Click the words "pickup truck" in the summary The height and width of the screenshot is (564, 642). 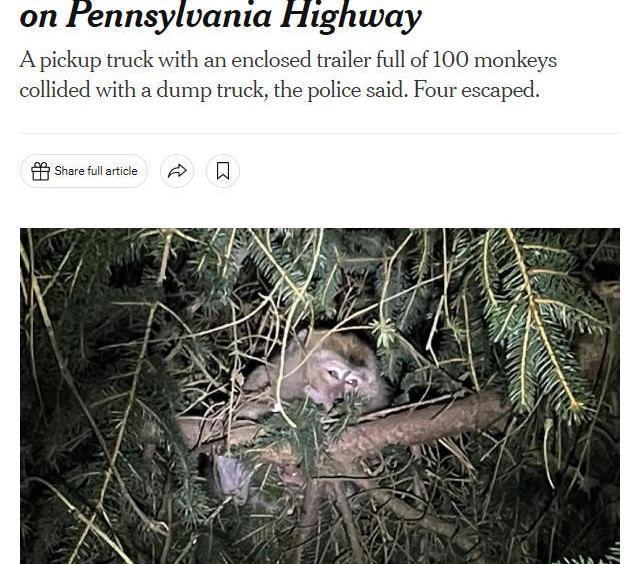(96, 61)
